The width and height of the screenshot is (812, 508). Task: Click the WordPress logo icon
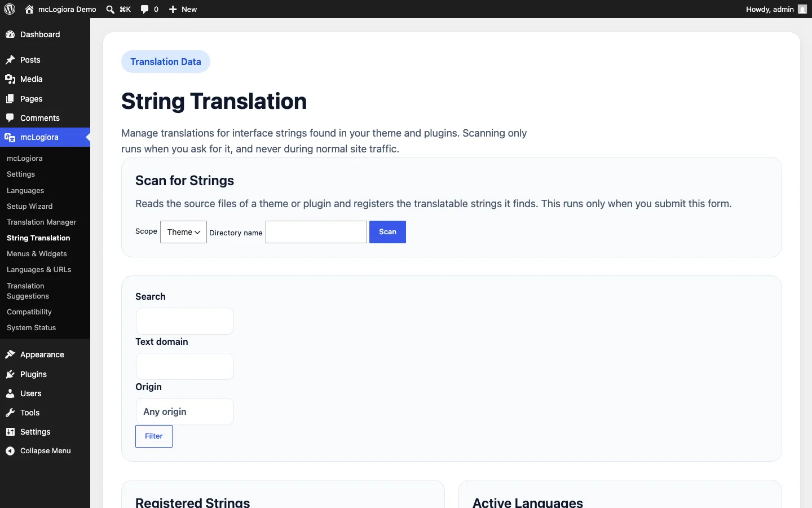coord(10,9)
